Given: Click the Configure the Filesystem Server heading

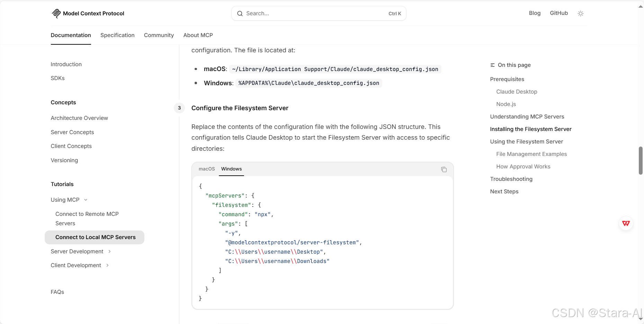Looking at the screenshot, I should (240, 108).
